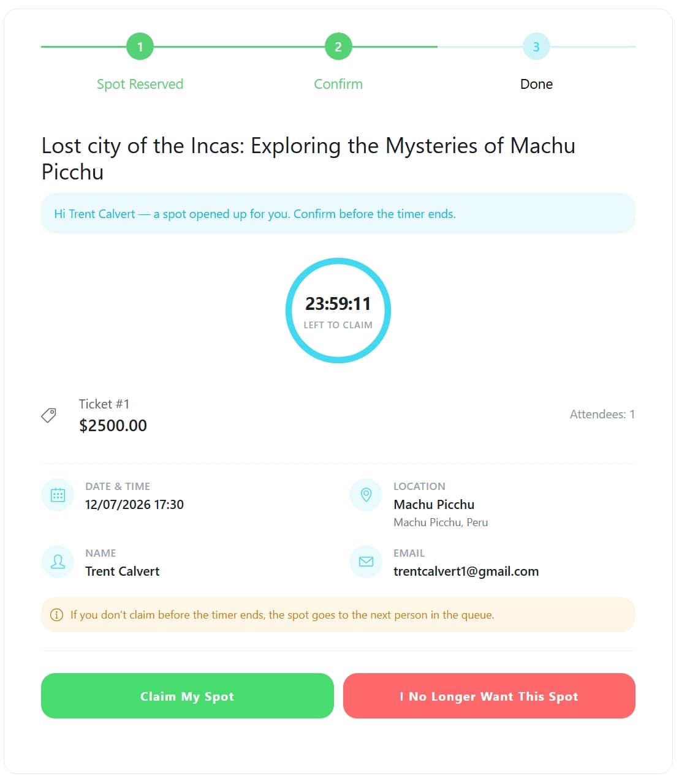Click the Attendees: 1 text
This screenshot has width=679, height=784.
pyautogui.click(x=602, y=415)
